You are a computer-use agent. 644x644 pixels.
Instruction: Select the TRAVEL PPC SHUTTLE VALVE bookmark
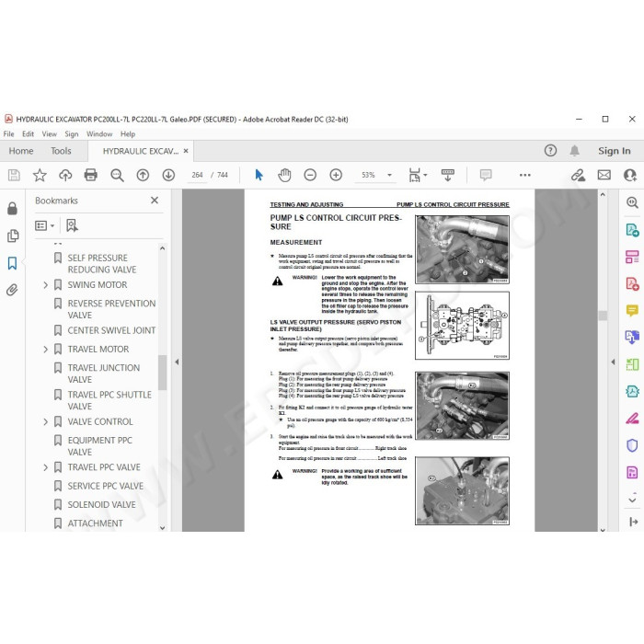point(109,400)
